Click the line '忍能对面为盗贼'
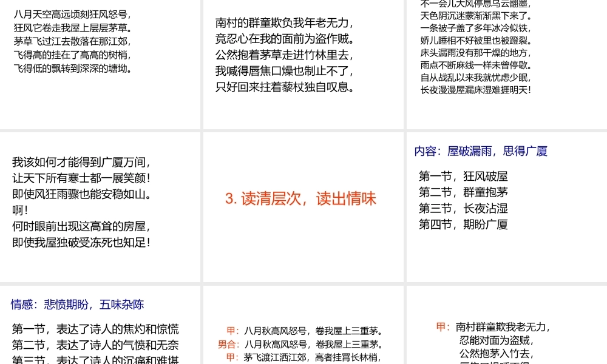 (498, 340)
